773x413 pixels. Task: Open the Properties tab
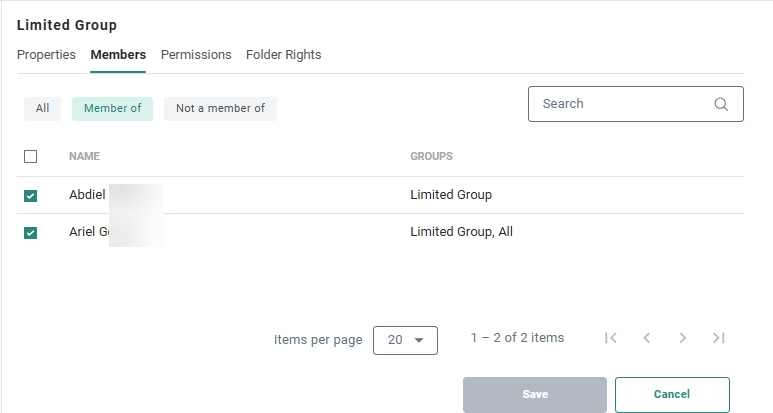[46, 55]
